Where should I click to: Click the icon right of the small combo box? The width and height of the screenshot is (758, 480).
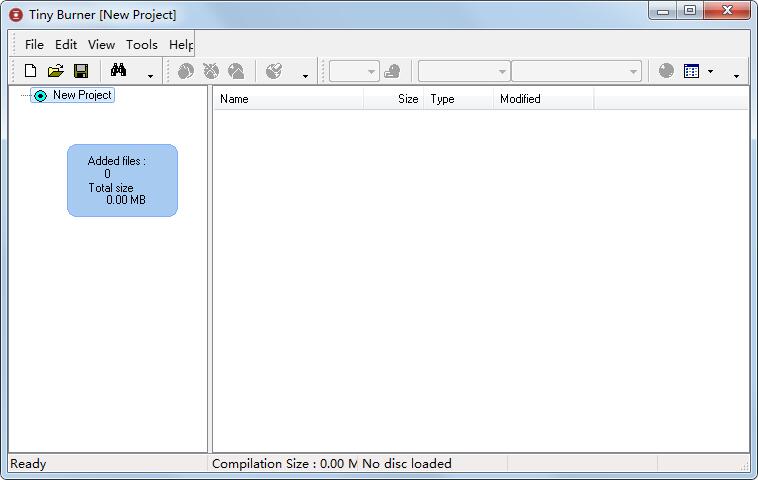click(x=392, y=71)
